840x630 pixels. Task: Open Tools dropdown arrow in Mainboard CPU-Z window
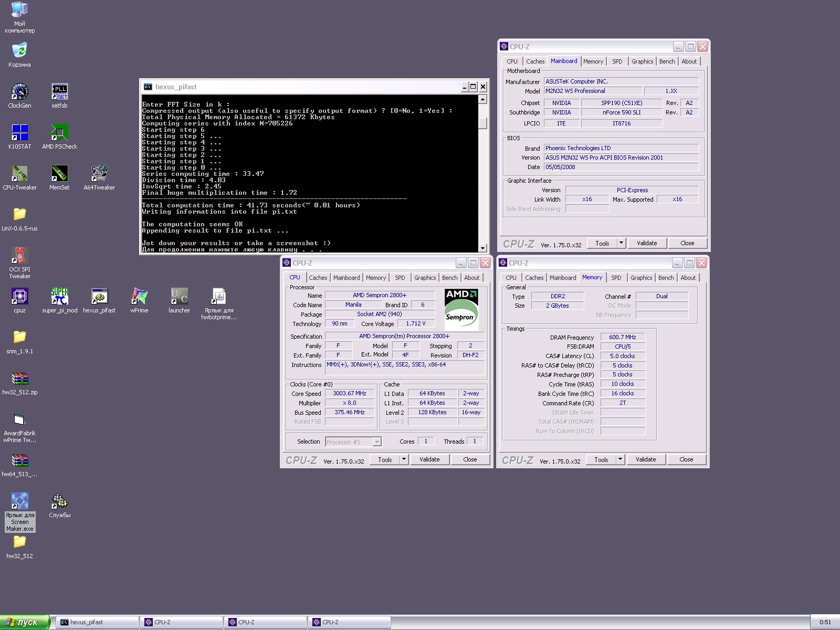click(622, 243)
